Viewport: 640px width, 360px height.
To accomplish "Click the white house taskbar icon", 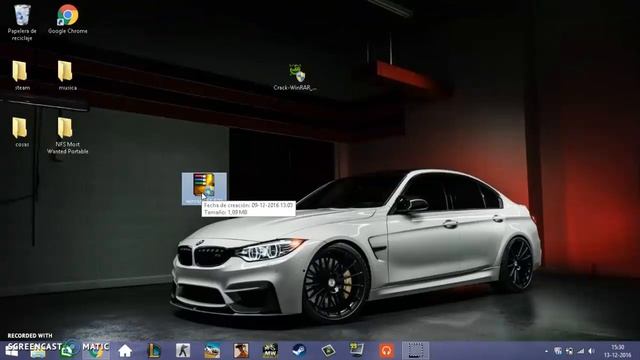I will (125, 351).
